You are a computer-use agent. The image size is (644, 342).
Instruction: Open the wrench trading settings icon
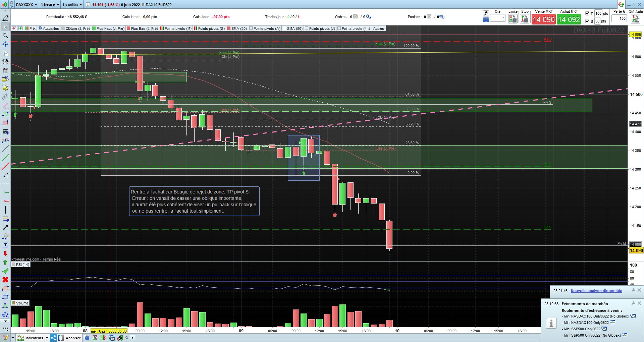486,13
